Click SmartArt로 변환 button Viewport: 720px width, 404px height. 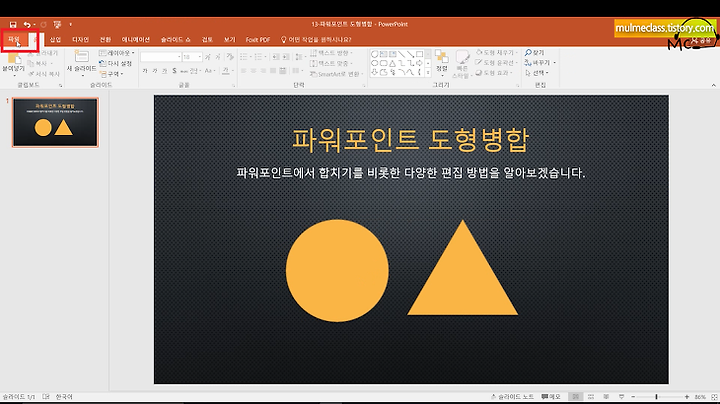point(336,74)
